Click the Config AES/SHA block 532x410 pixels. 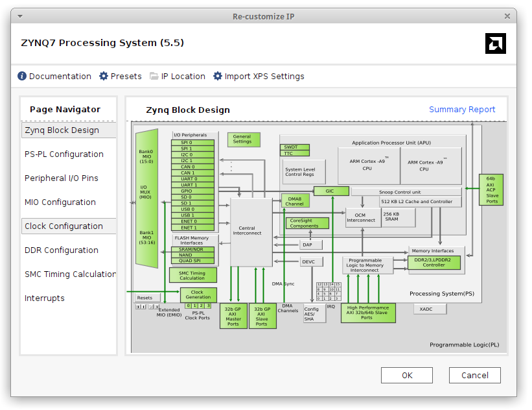coord(314,314)
